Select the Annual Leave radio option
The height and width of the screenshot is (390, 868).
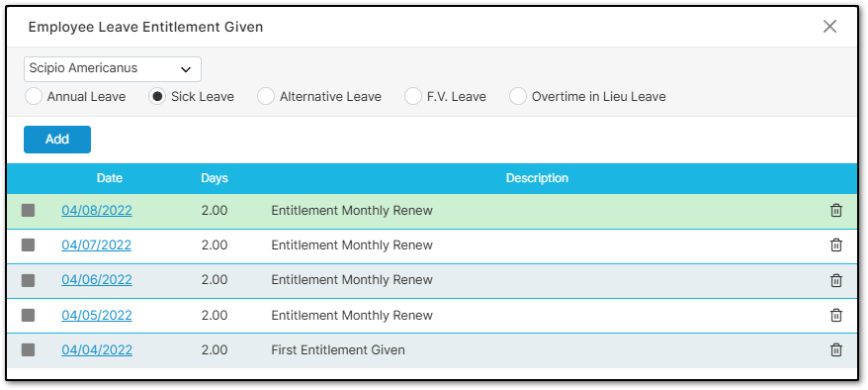(x=34, y=96)
